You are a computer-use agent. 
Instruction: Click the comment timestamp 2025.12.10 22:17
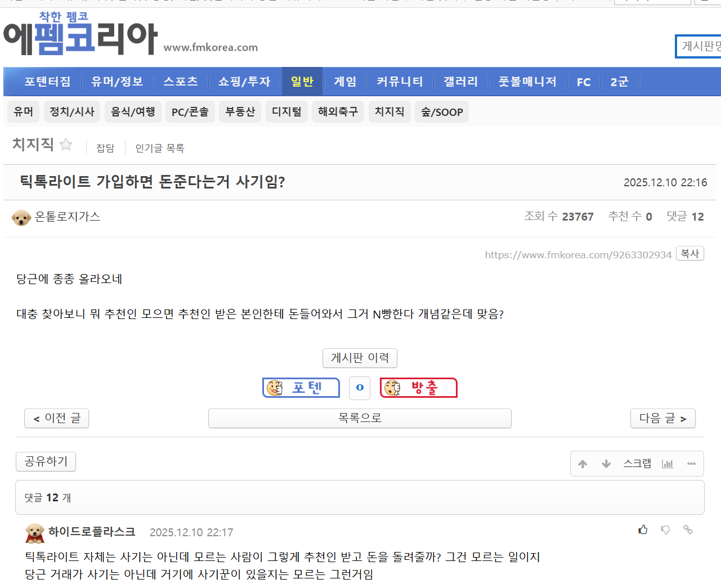[x=191, y=532]
